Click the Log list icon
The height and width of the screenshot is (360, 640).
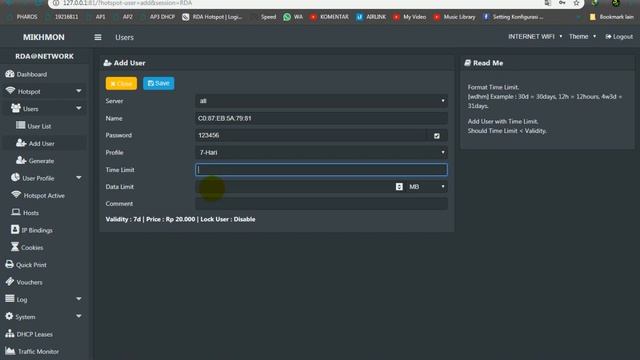tap(10, 299)
